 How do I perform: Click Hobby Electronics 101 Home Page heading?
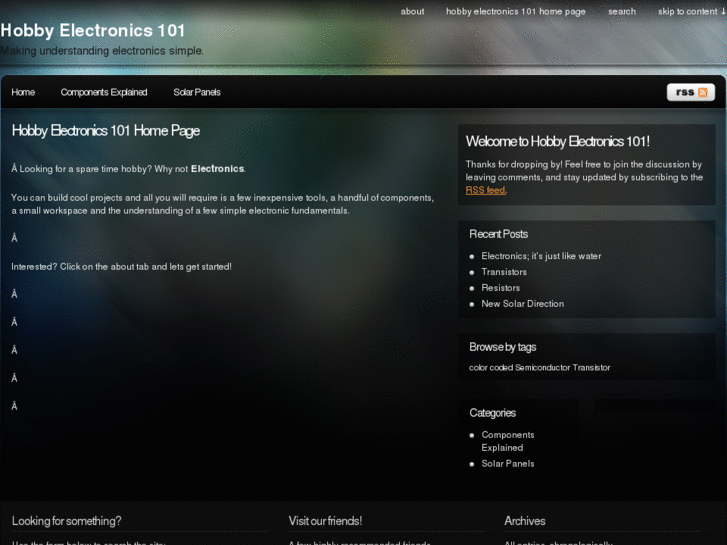coord(106,131)
